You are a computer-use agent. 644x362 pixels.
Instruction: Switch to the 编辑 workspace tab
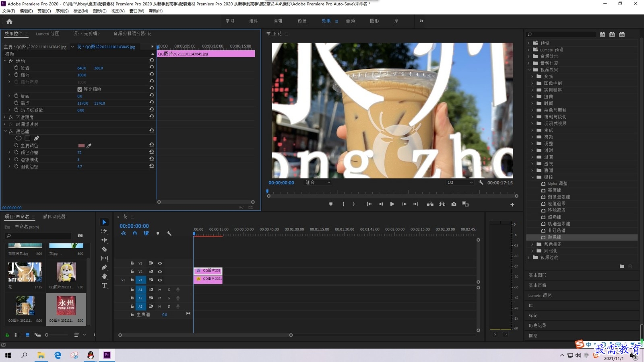point(278,21)
